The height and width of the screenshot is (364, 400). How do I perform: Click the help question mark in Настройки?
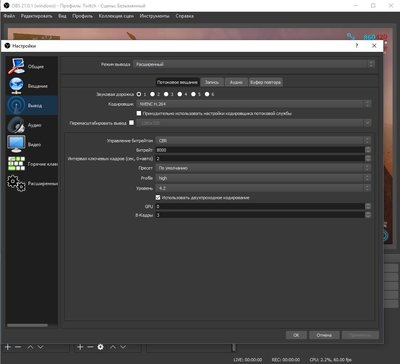tap(357, 46)
